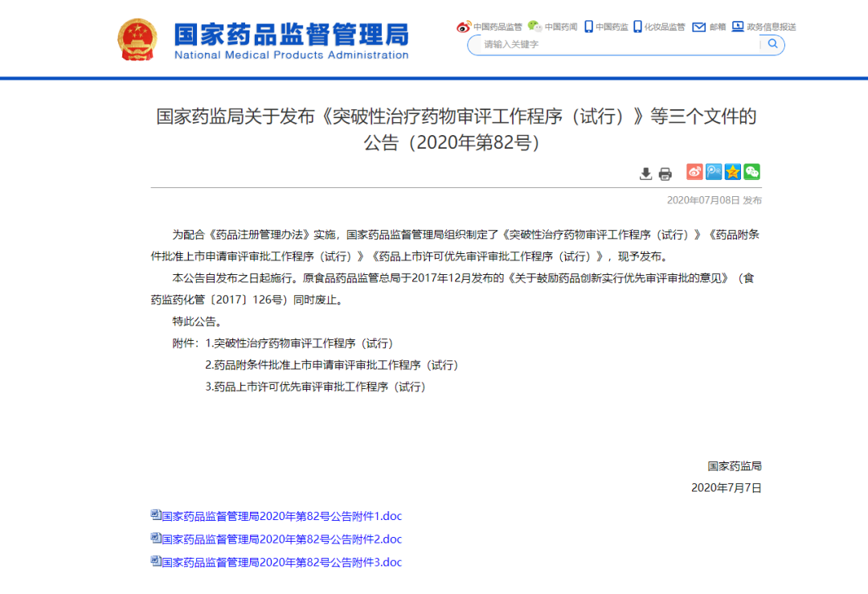
Task: Click the national emblem logo
Action: [137, 39]
